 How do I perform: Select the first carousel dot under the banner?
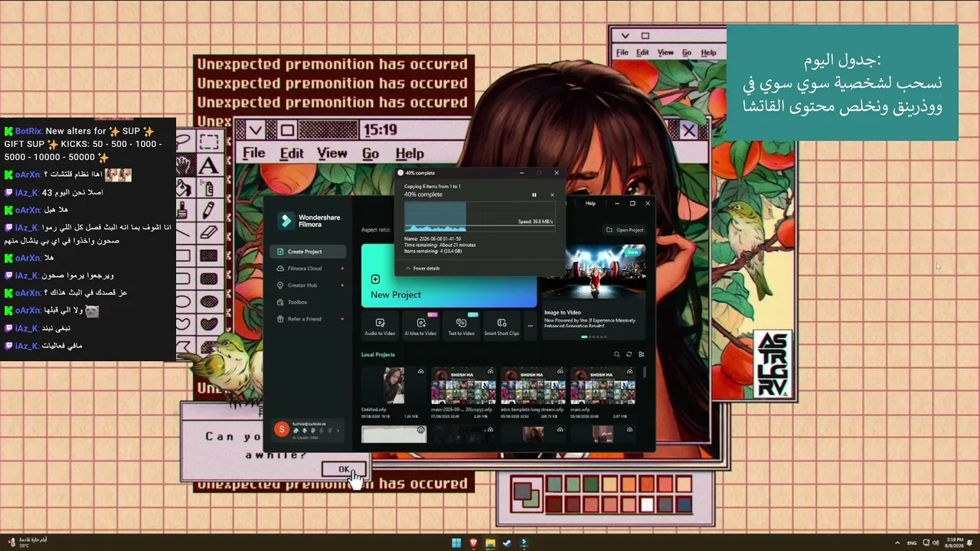586,337
